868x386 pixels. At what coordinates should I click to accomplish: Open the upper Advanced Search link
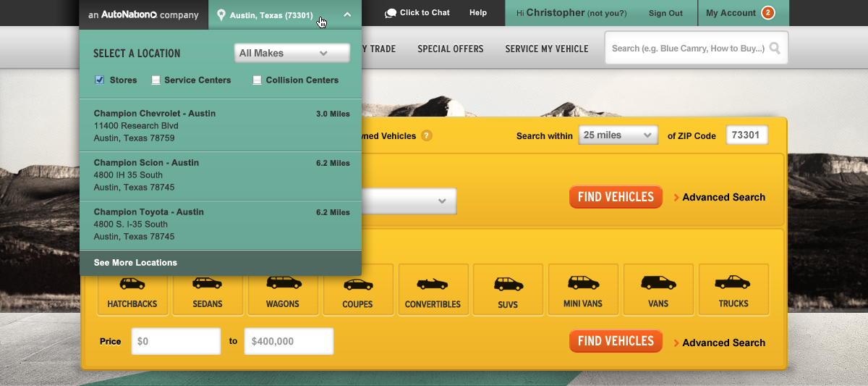click(723, 197)
